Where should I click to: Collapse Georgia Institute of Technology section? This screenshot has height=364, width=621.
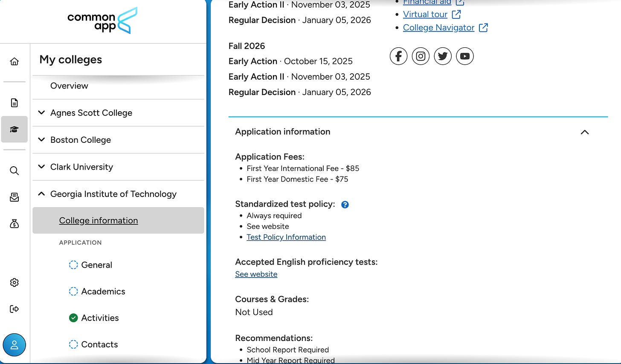[x=119, y=194]
